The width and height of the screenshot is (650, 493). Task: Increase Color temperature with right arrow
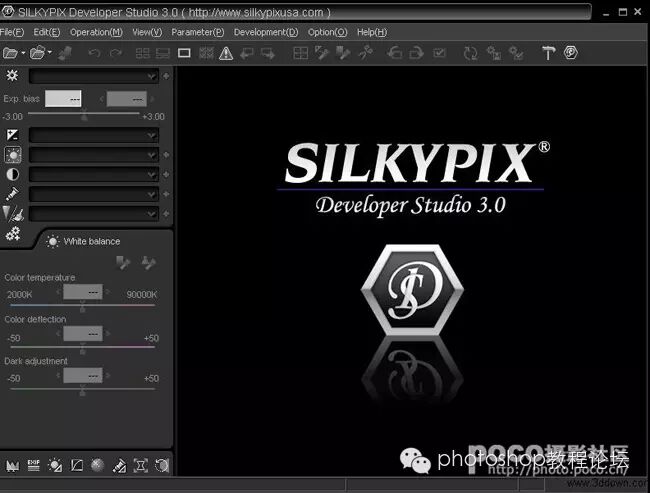pos(108,292)
